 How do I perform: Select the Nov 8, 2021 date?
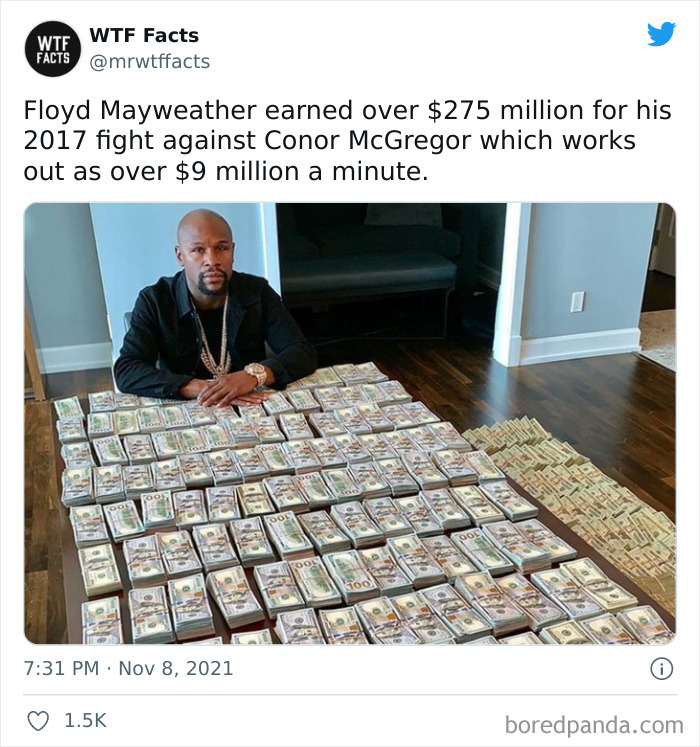click(x=175, y=668)
